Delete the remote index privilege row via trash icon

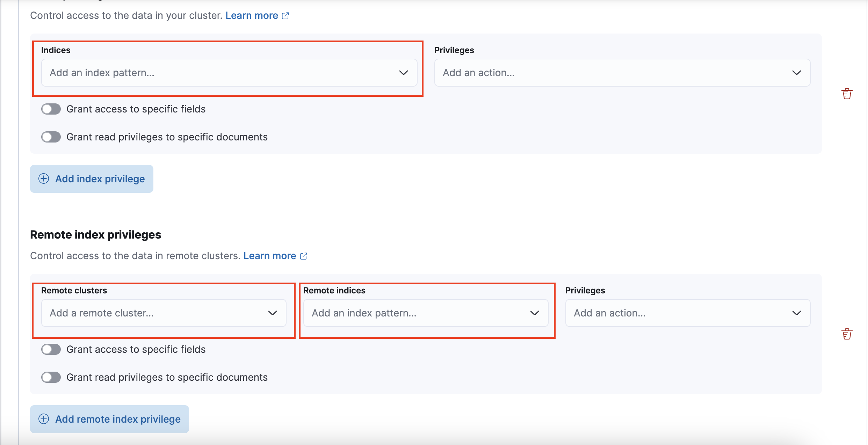[x=847, y=334]
